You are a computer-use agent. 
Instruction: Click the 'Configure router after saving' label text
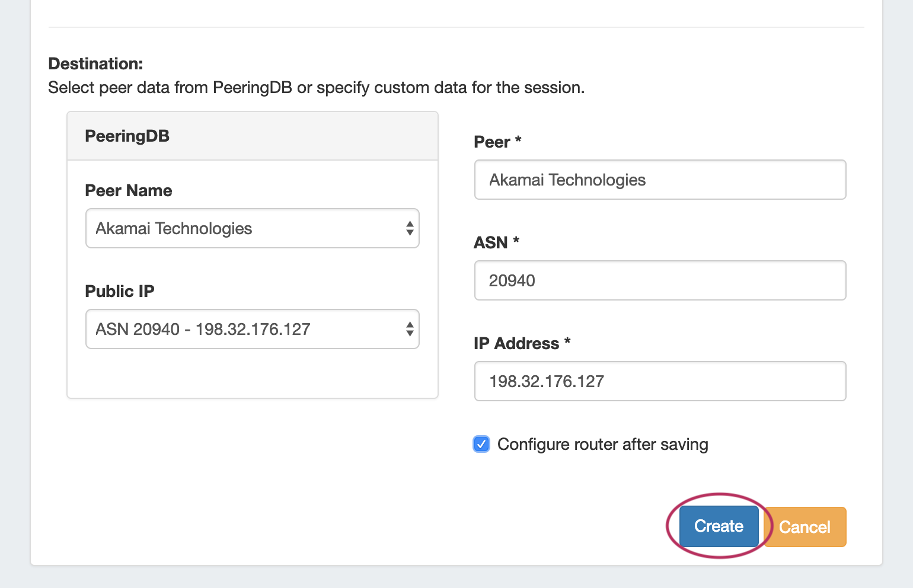[602, 445]
